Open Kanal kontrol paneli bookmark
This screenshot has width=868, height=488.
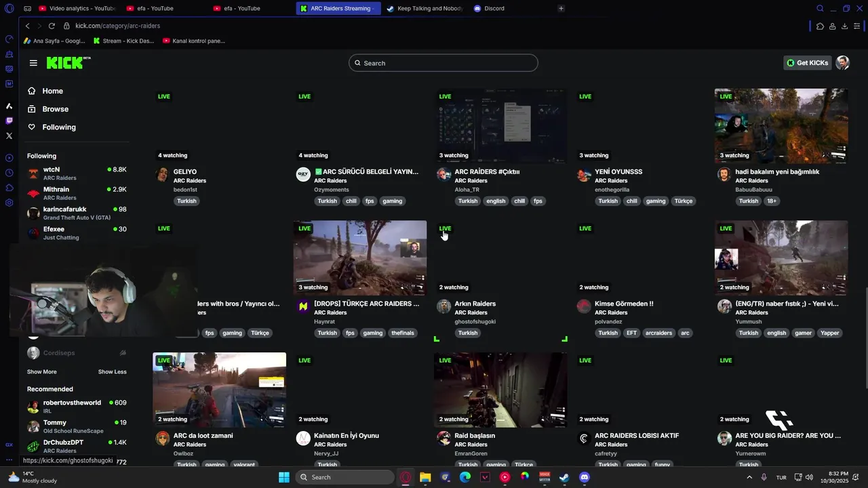tap(194, 41)
